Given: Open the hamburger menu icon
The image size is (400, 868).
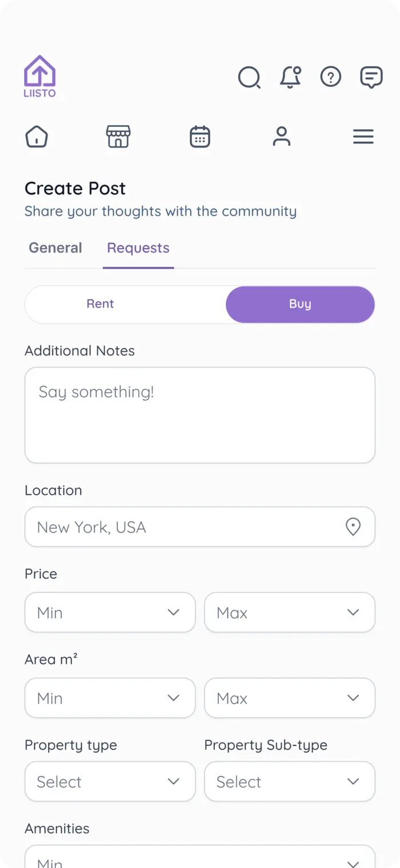Looking at the screenshot, I should click(x=363, y=137).
